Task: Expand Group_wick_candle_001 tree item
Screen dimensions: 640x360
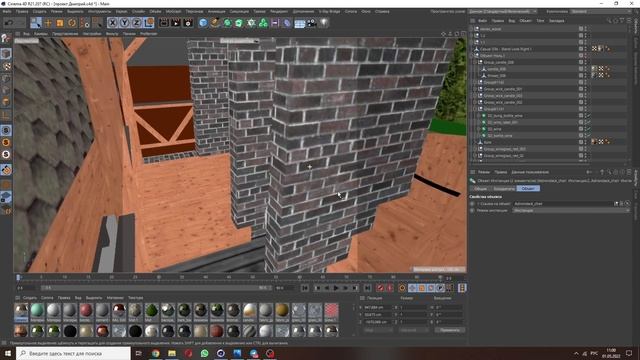Action: coord(475,89)
